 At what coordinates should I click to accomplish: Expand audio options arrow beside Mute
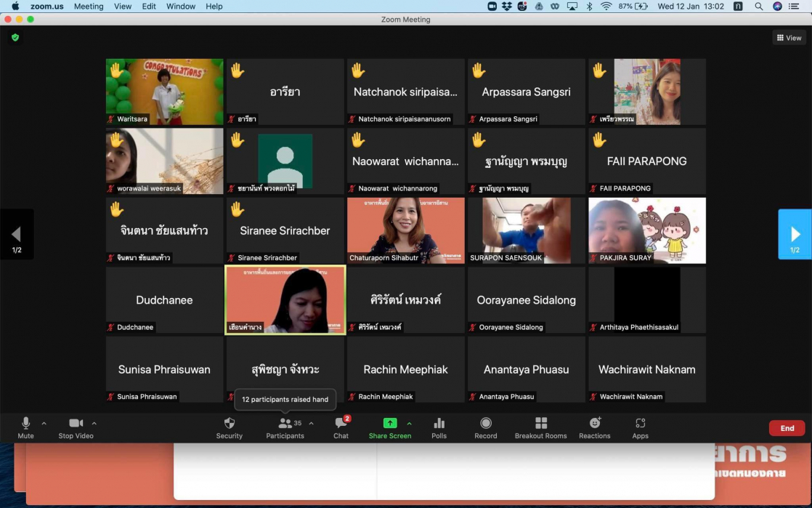pyautogui.click(x=44, y=423)
